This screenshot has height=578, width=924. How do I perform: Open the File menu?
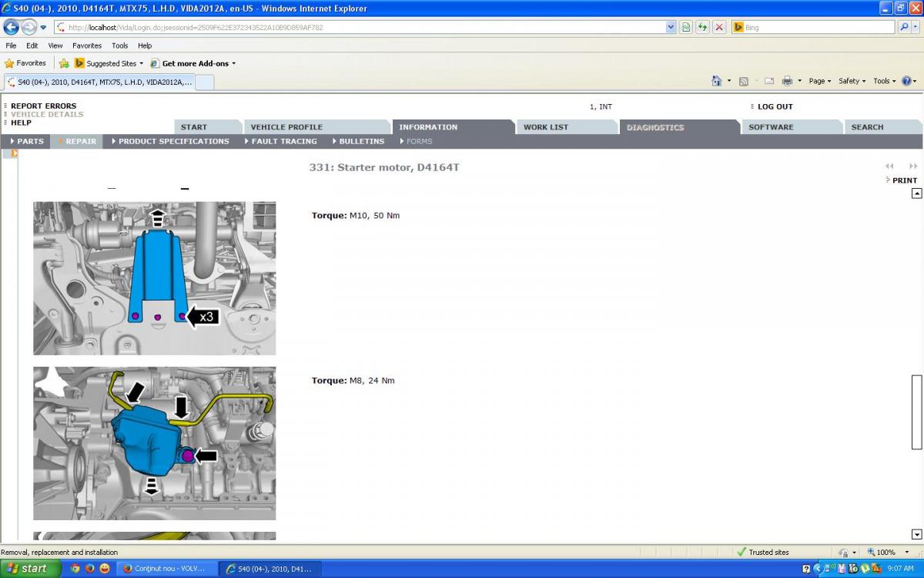tap(11, 45)
